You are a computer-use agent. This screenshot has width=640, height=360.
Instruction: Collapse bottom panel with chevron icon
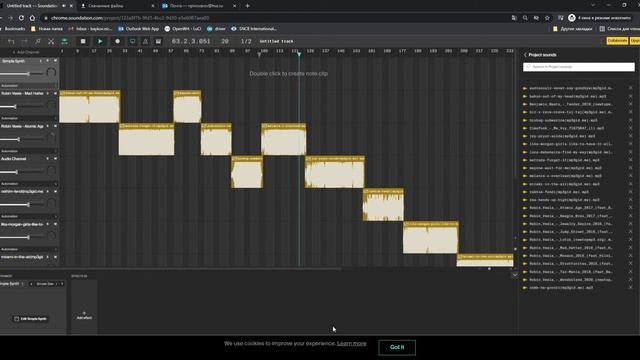pos(515,275)
